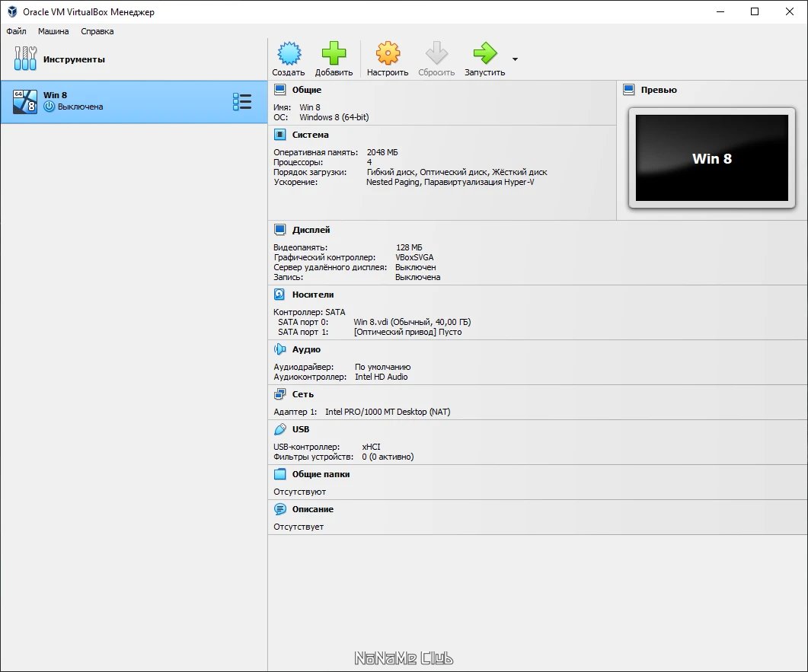Click the Аудио speaker icon
The width and height of the screenshot is (808, 672).
(x=279, y=349)
